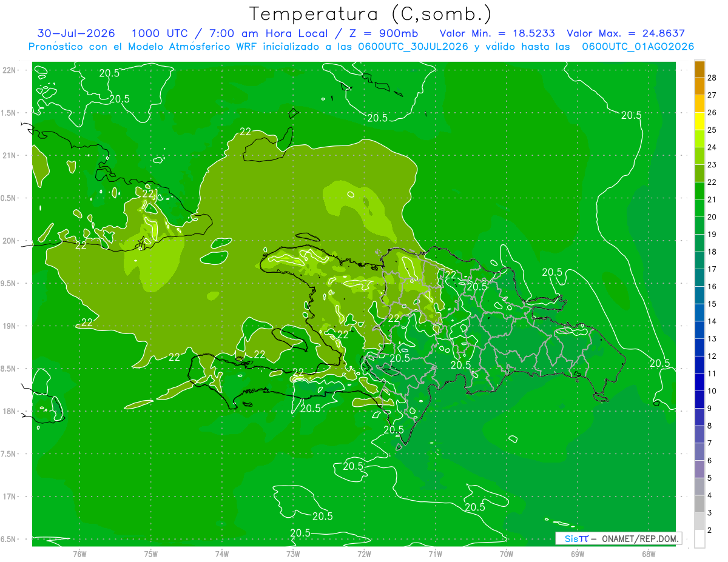Viewport: 728px width, 562px height.
Task: Click the colorbar label '19'
Action: (712, 234)
